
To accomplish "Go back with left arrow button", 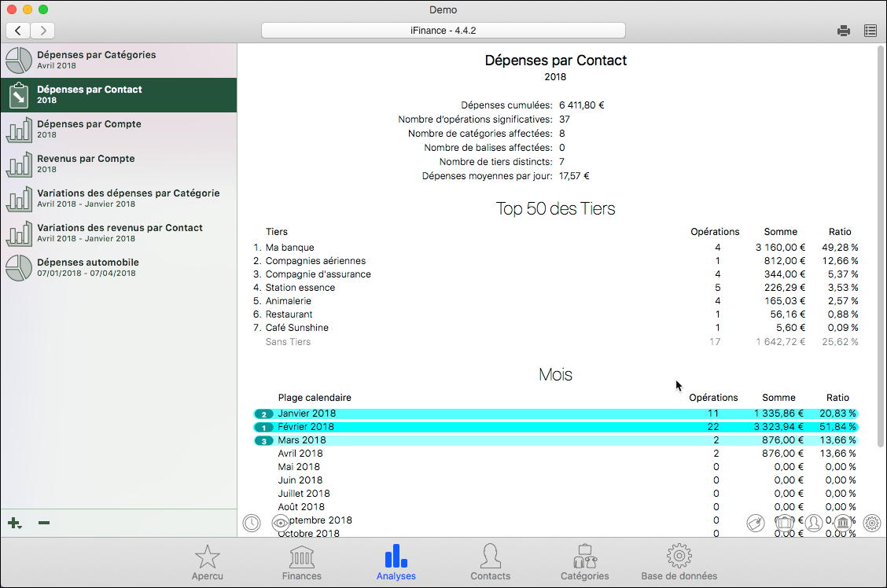I will point(18,31).
